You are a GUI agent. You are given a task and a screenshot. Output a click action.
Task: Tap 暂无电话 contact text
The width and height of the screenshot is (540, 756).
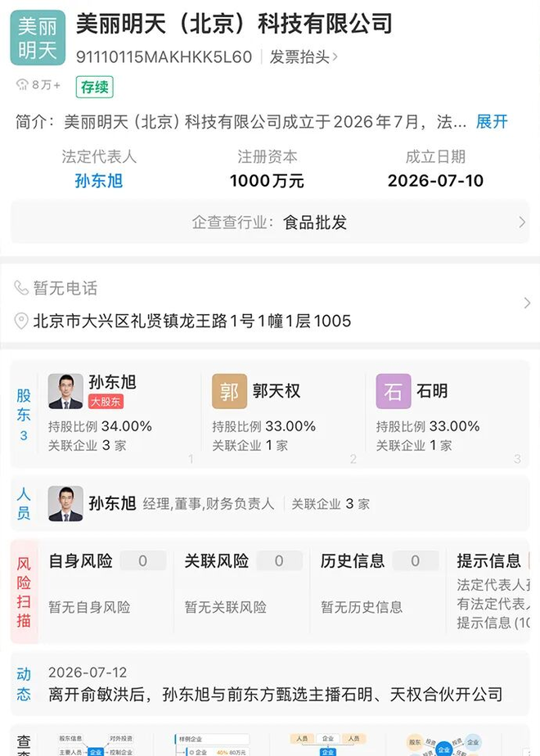tap(65, 288)
